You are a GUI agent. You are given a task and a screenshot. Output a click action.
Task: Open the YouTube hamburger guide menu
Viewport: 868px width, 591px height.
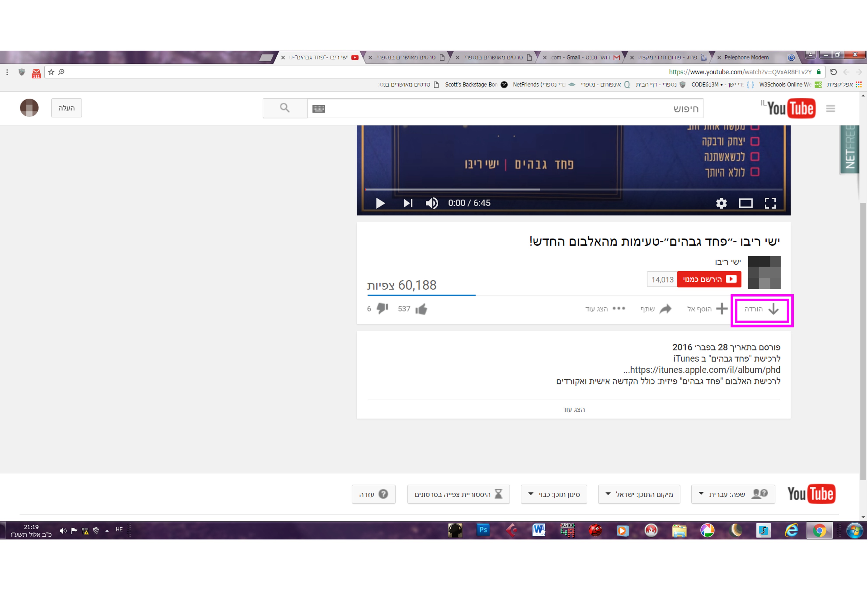pyautogui.click(x=830, y=108)
